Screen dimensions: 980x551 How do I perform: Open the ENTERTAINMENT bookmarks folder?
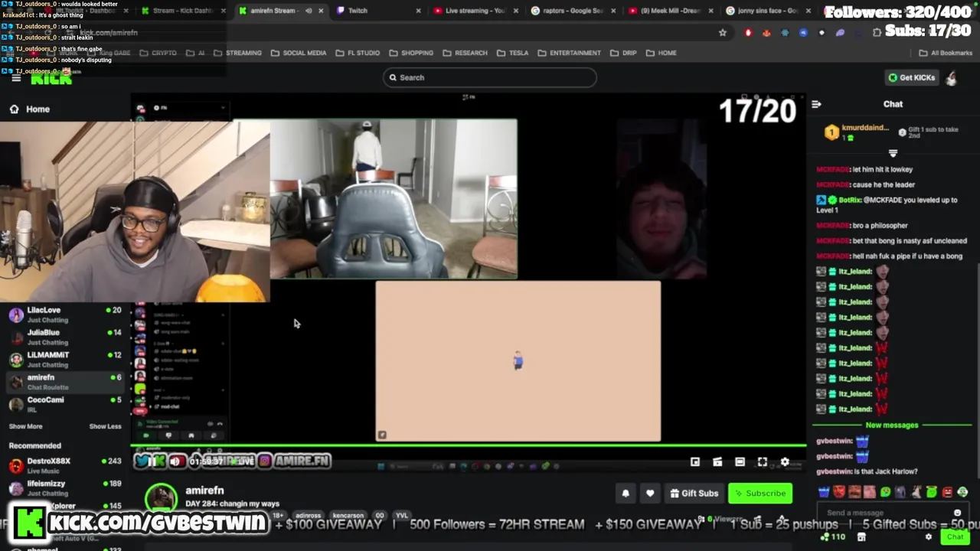(x=569, y=53)
